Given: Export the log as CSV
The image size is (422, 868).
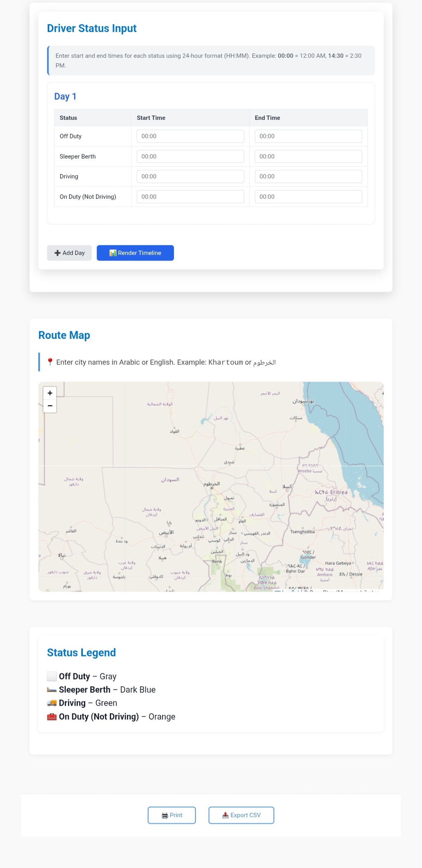Looking at the screenshot, I should (241, 815).
